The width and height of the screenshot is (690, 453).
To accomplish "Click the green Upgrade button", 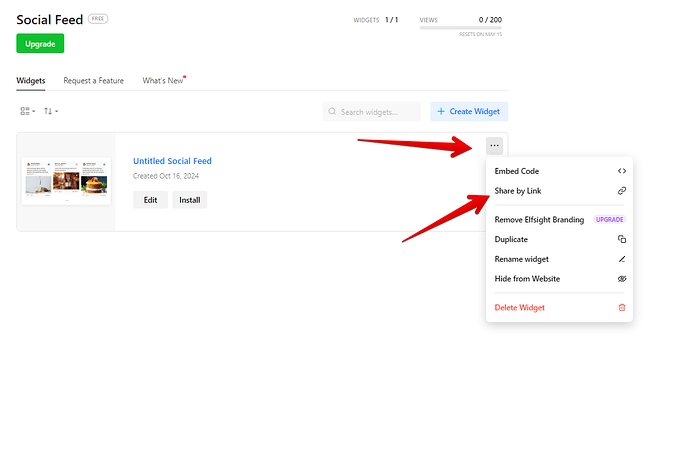I will pyautogui.click(x=40, y=44).
